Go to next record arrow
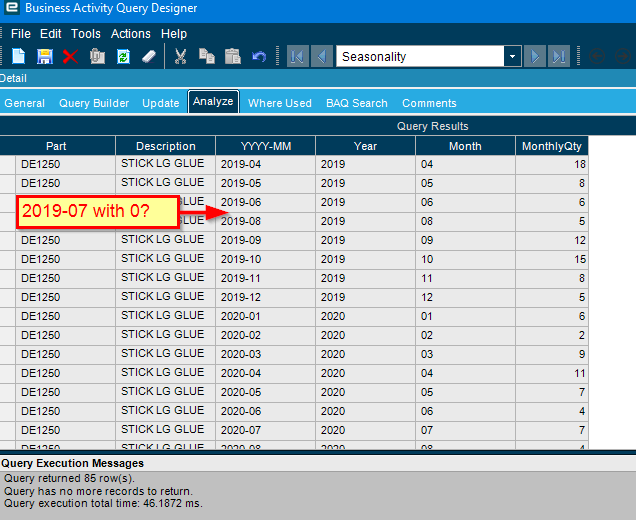Screen dimensions: 636x520 535,56
